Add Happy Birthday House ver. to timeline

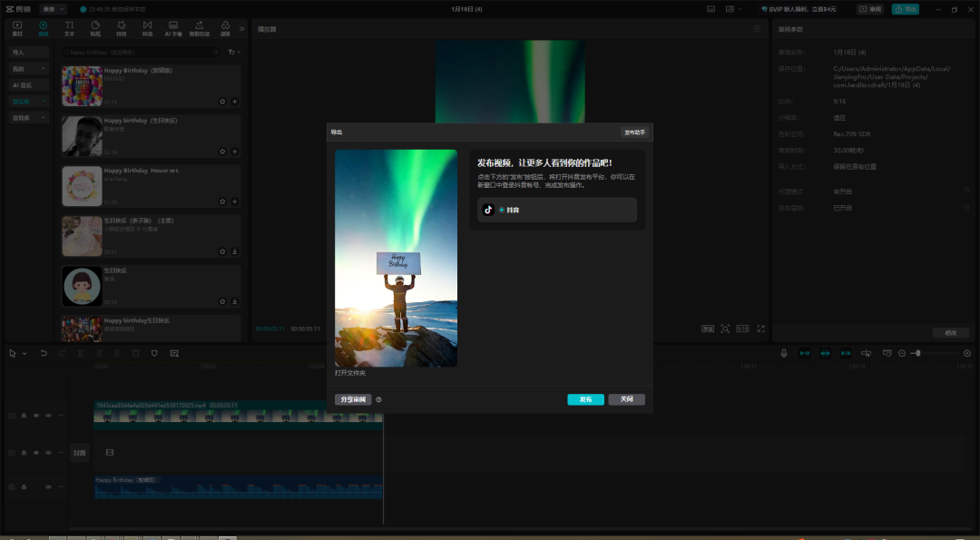click(x=235, y=201)
